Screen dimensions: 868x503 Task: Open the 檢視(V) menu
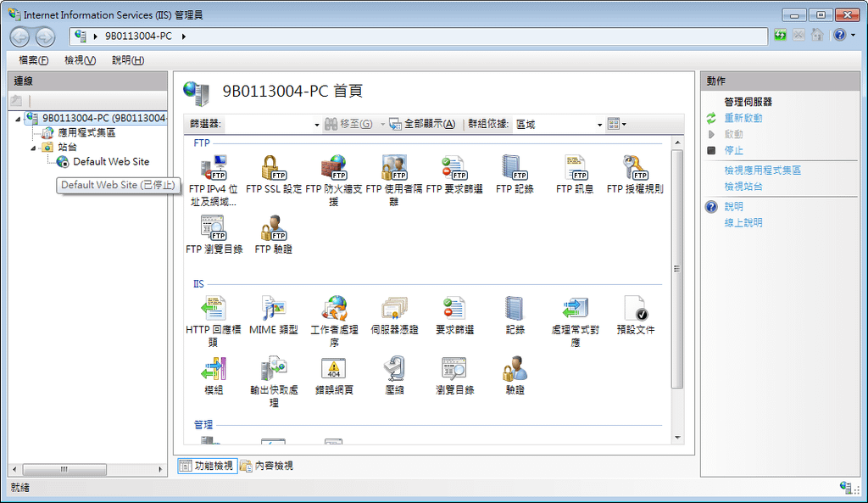tap(80, 60)
